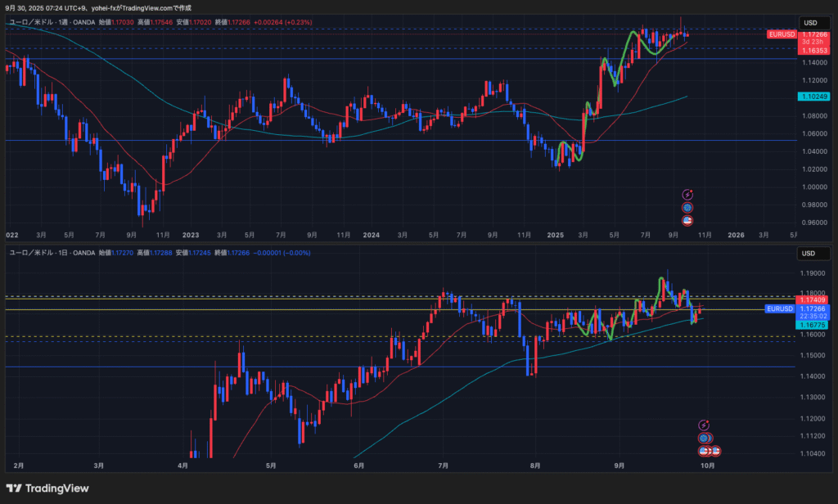
Task: Open the EU flag event on weekly chart
Action: coord(687,207)
